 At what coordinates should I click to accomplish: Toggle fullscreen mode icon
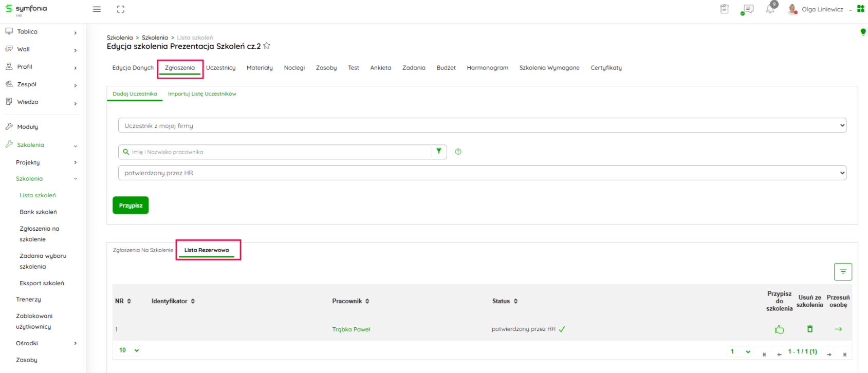[121, 9]
